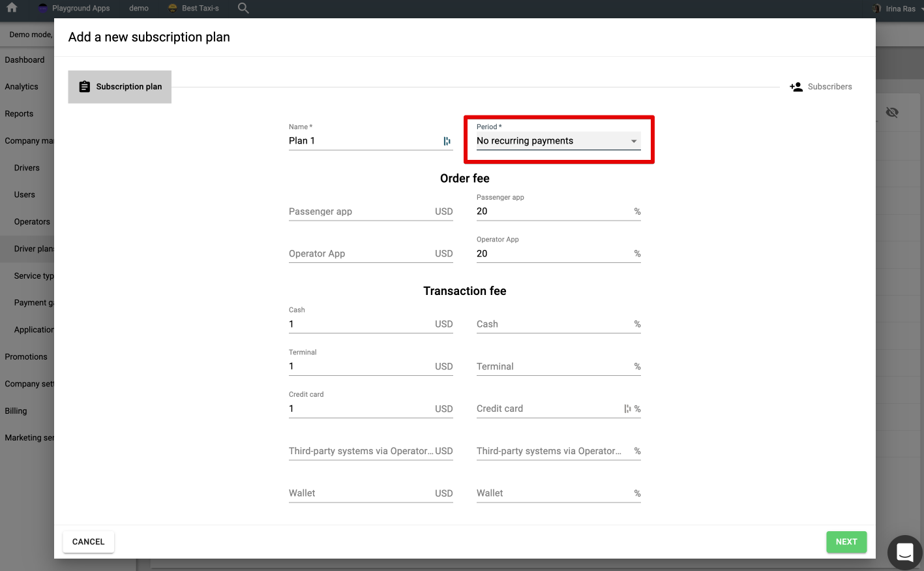This screenshot has width=924, height=571.
Task: Open Dashboard in the sidebar
Action: (x=25, y=60)
